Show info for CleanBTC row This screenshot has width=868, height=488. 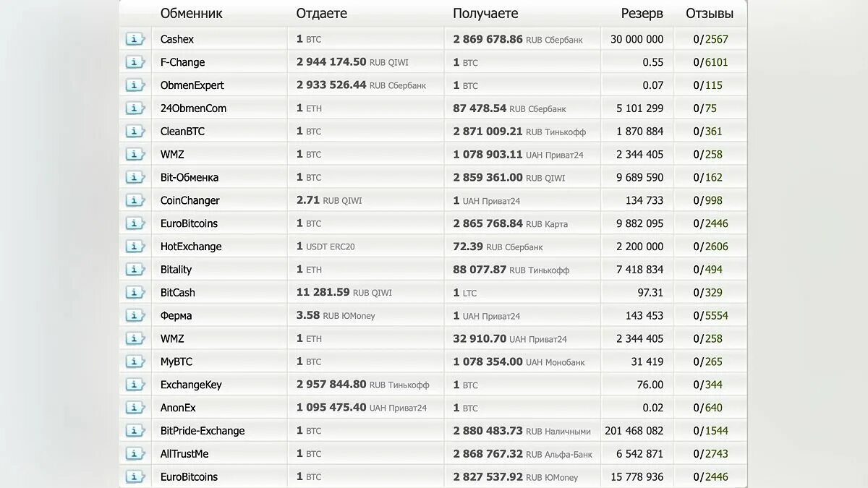point(135,132)
